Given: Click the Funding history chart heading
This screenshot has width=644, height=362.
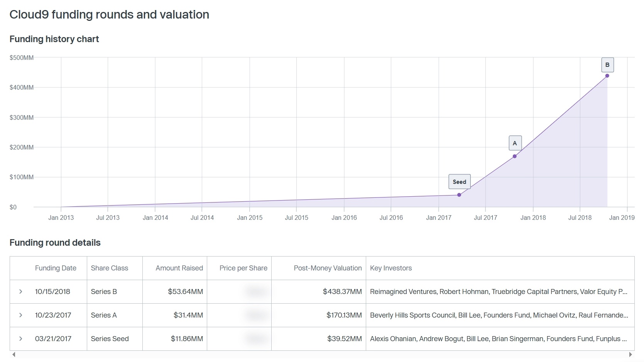Looking at the screenshot, I should pyautogui.click(x=54, y=39).
